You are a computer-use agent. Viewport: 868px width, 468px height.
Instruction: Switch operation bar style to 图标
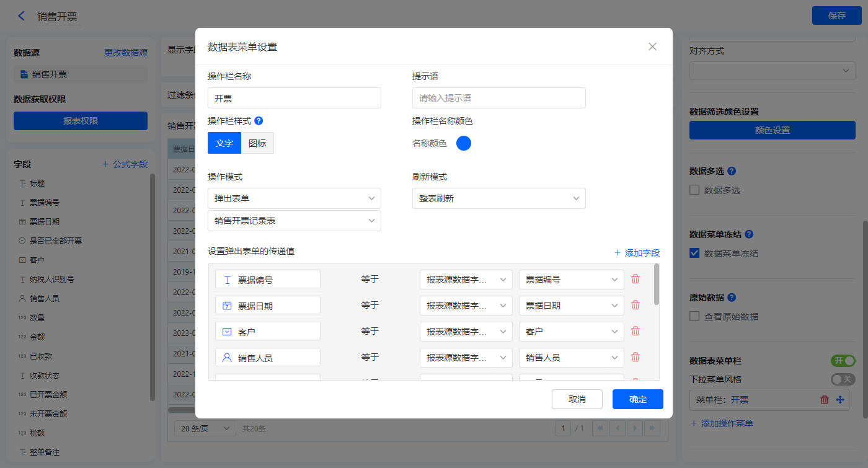click(257, 143)
